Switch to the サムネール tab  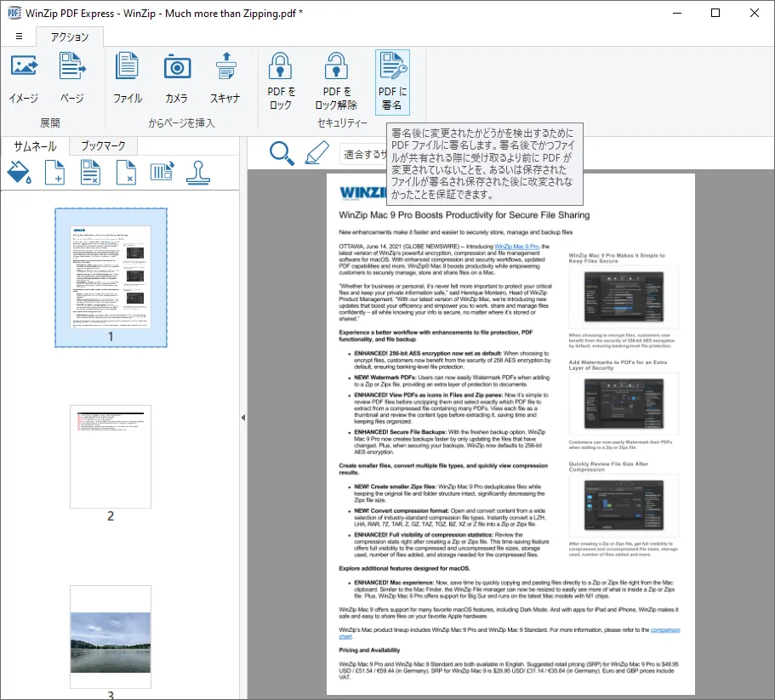35,146
